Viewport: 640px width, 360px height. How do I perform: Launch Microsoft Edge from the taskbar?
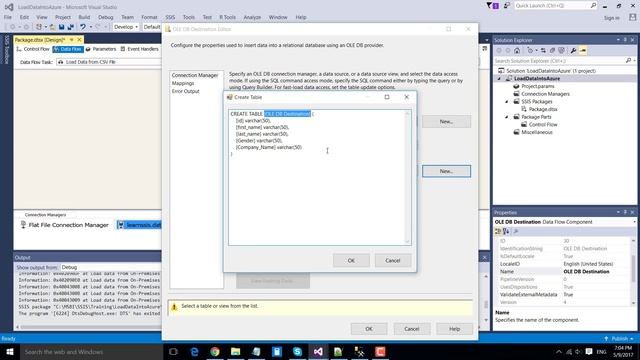(x=194, y=351)
